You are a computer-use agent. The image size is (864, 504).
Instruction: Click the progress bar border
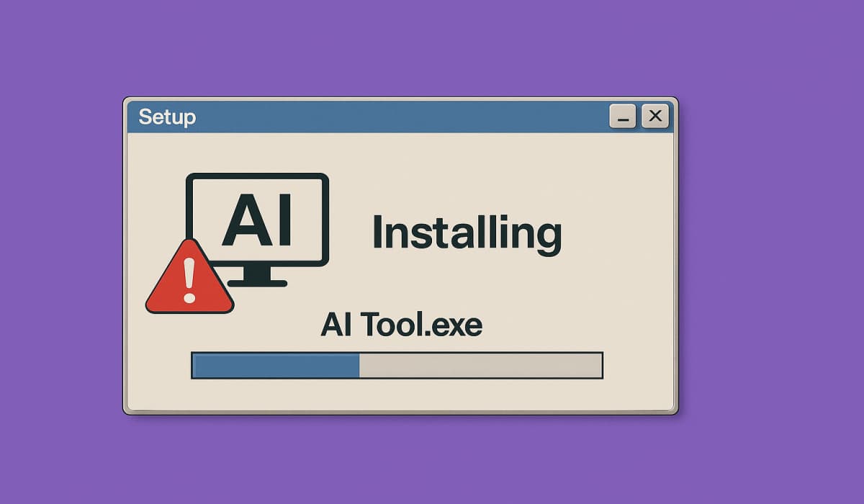tap(396, 353)
